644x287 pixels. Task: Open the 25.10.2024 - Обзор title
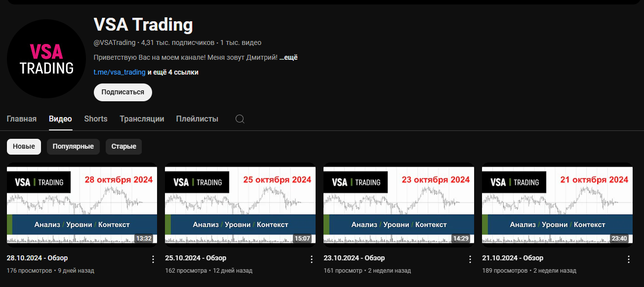pyautogui.click(x=196, y=258)
